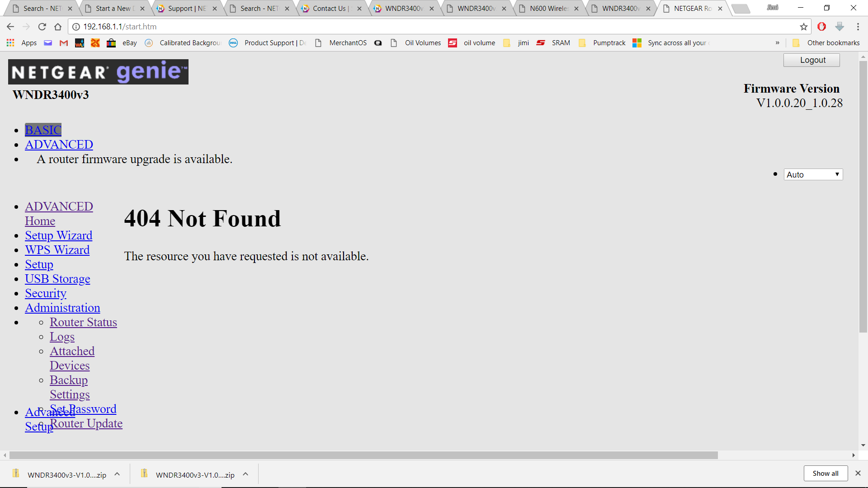
Task: Click the horizontal page scrollbar
Action: (x=363, y=455)
